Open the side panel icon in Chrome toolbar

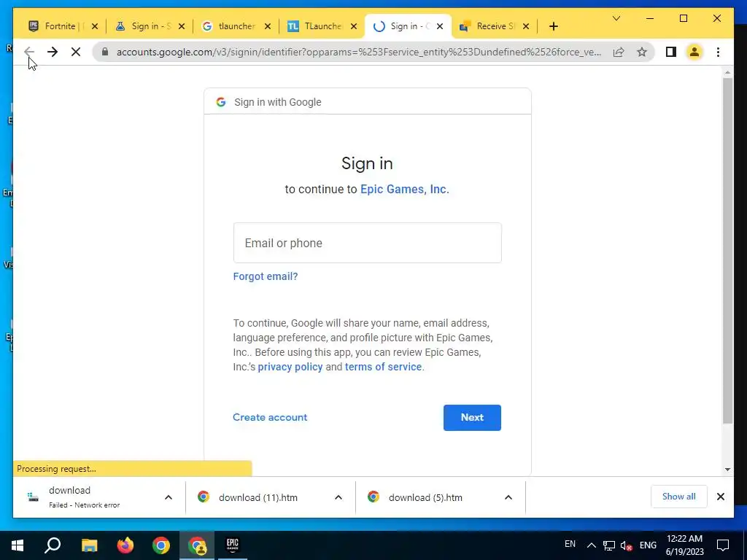point(671,52)
